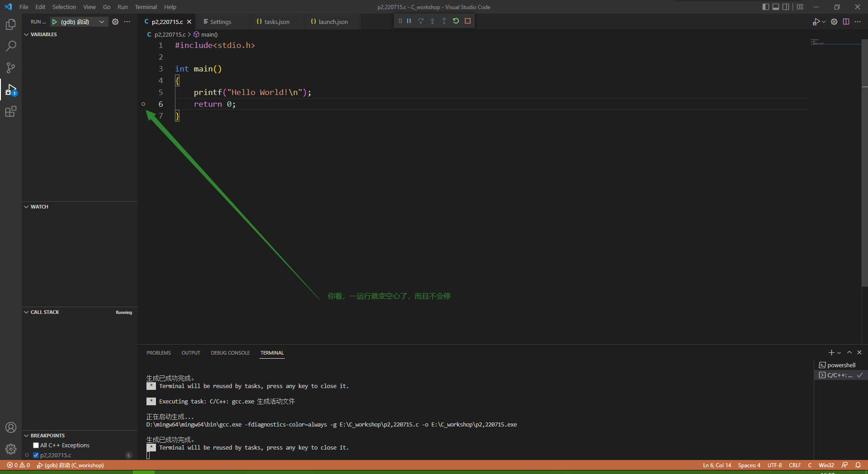Open the Manage gear in activity bar

pyautogui.click(x=11, y=449)
